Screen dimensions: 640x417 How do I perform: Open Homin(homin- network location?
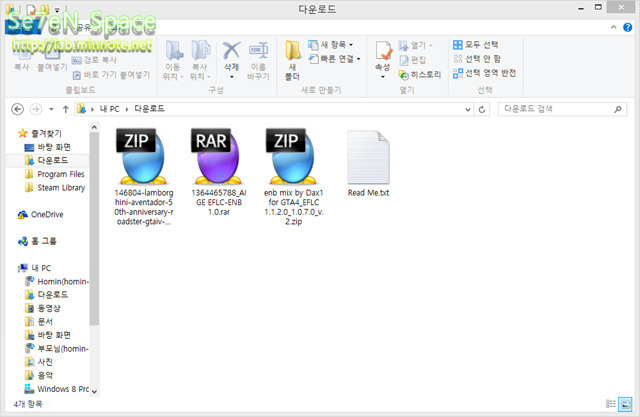pos(57,282)
